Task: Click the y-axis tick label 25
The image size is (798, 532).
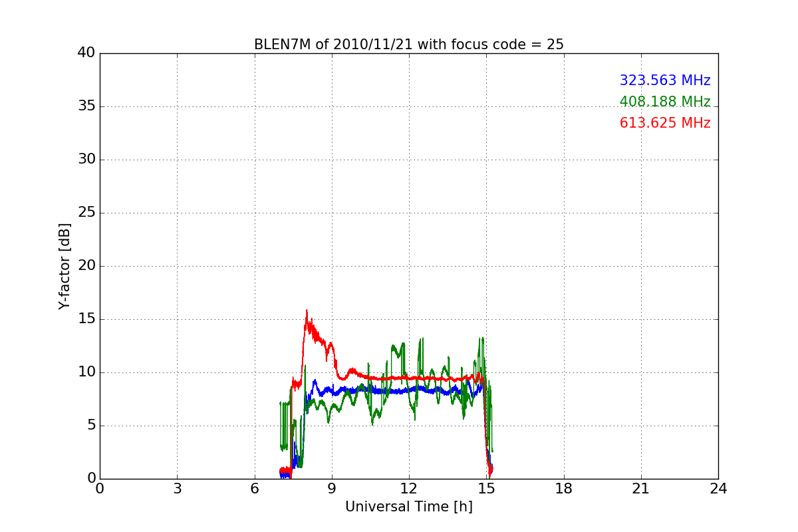Action: pyautogui.click(x=86, y=213)
